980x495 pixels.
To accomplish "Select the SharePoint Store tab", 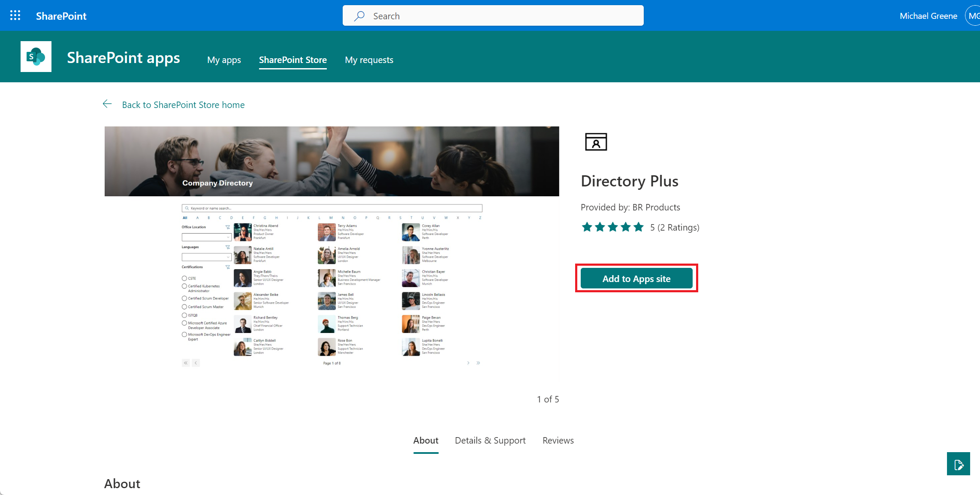I will click(293, 60).
